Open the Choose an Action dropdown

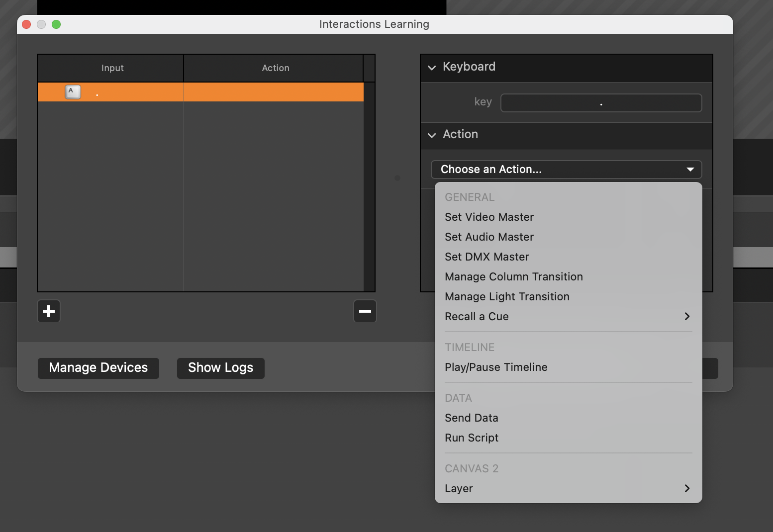(x=566, y=170)
